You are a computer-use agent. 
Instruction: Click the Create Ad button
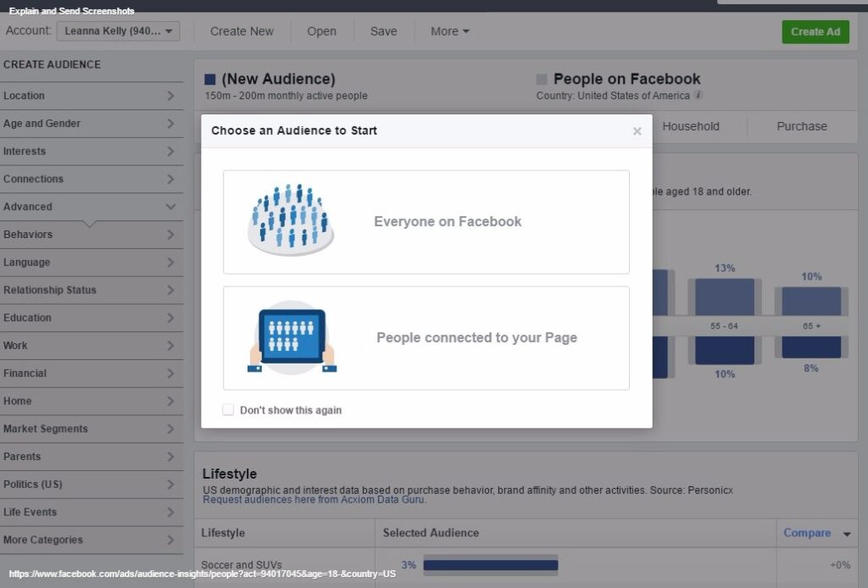pyautogui.click(x=815, y=31)
